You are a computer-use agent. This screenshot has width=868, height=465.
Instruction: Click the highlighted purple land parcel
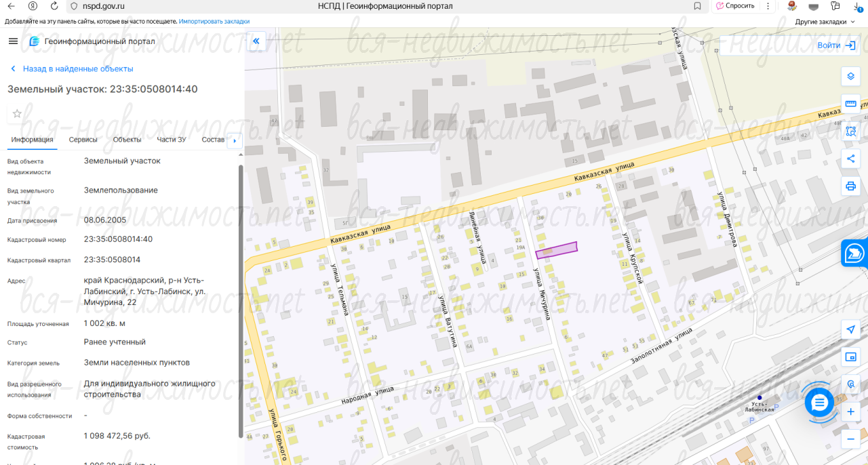coord(556,250)
